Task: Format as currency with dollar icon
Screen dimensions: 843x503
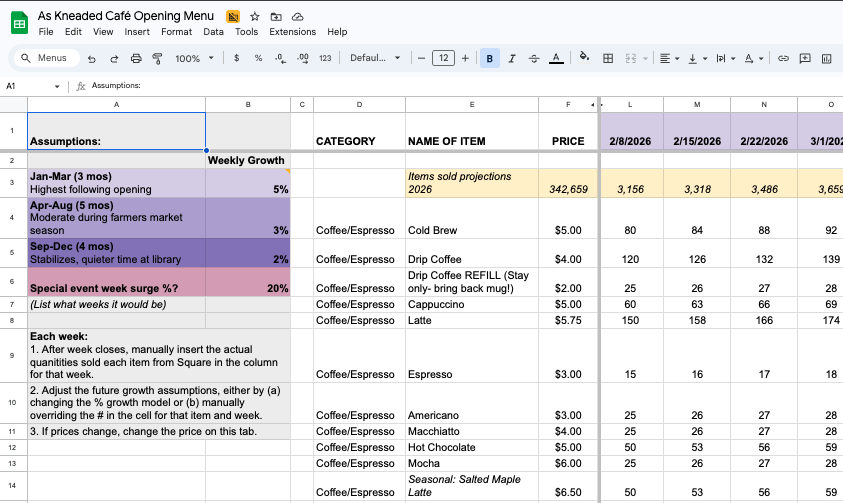Action: coord(237,58)
